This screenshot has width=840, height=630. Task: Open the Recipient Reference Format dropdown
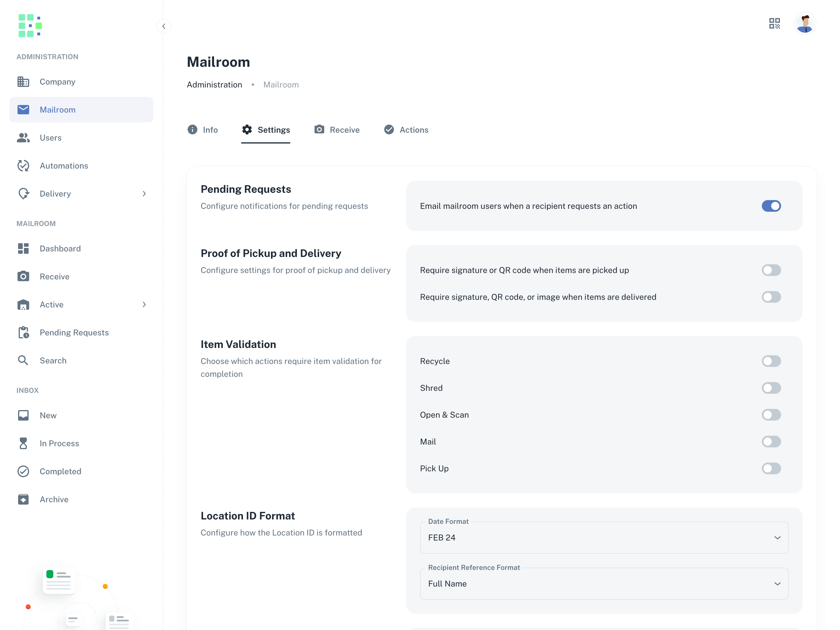[x=604, y=584]
